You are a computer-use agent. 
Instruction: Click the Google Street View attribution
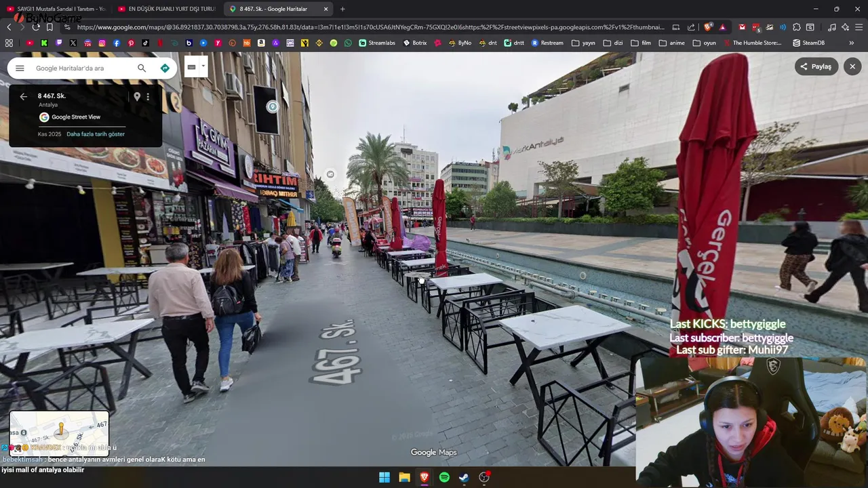[70, 117]
